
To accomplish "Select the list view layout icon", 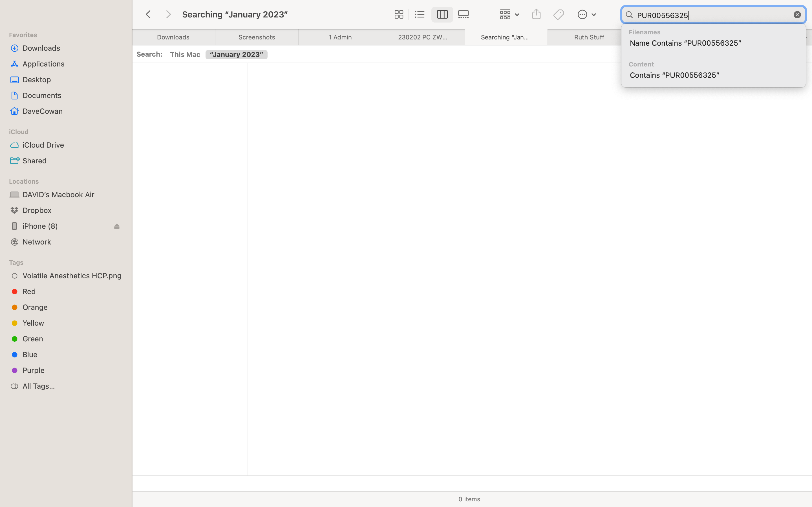I will [420, 15].
